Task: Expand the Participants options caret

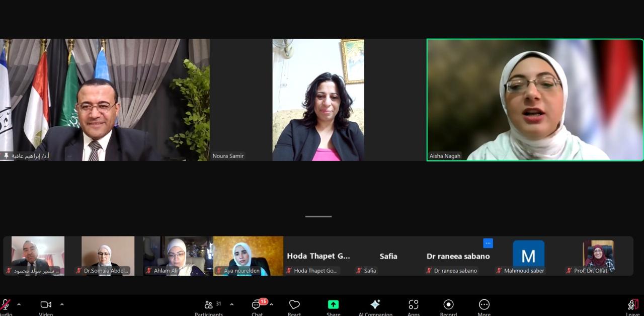Action: pyautogui.click(x=231, y=304)
